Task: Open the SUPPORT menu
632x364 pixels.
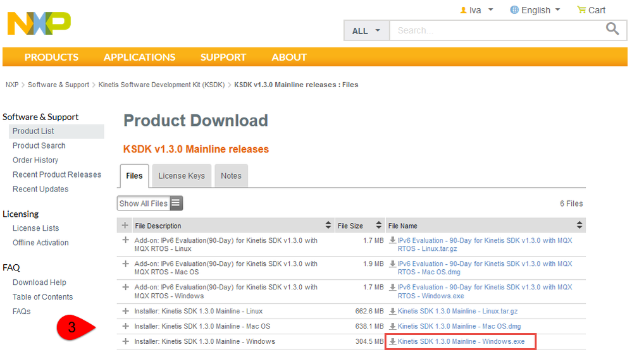Action: click(x=223, y=57)
